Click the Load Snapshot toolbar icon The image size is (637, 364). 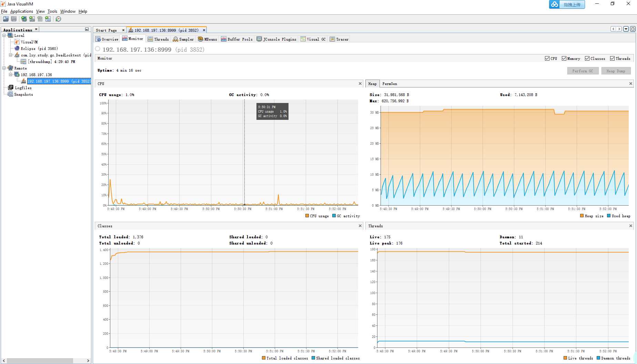[6, 19]
